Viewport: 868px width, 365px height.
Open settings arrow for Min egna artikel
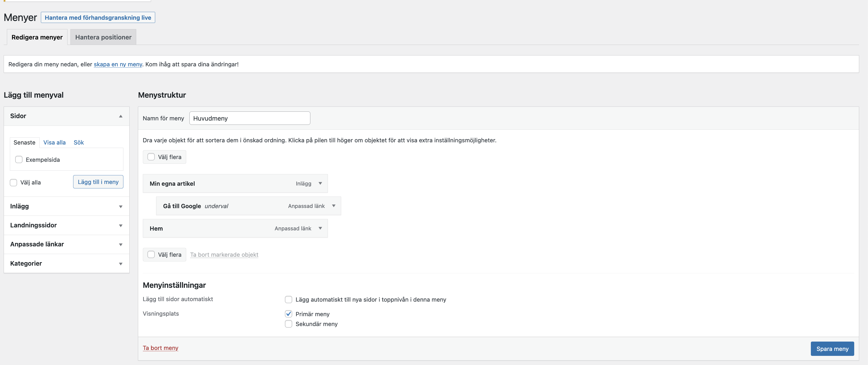pyautogui.click(x=320, y=183)
